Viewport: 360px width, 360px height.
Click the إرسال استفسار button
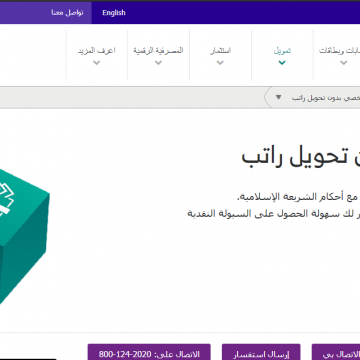point(261,352)
